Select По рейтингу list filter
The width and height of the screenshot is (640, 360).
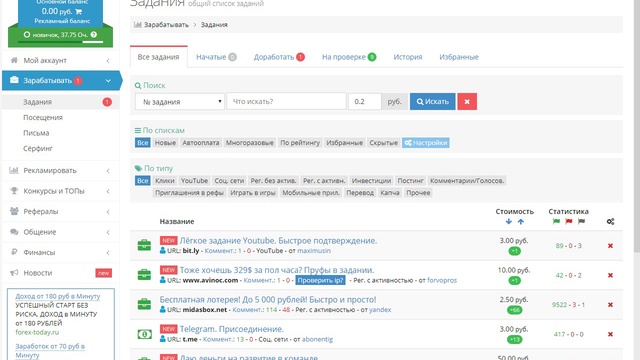[x=300, y=143]
